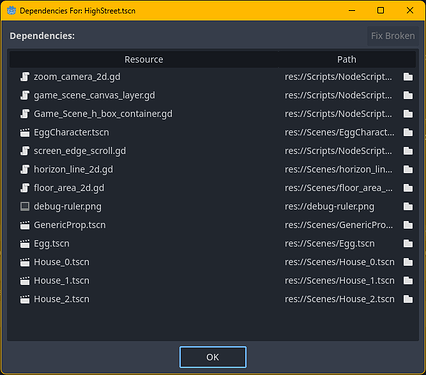The height and width of the screenshot is (375, 426).
Task: Minimize the Dependencies dialog window
Action: tap(352, 10)
